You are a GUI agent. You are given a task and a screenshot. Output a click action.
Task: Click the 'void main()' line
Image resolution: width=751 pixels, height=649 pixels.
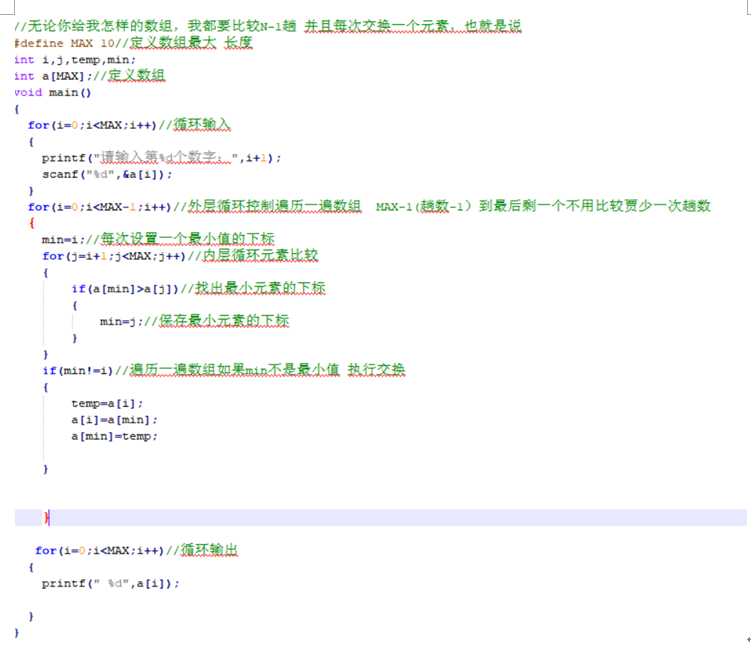tap(52, 92)
